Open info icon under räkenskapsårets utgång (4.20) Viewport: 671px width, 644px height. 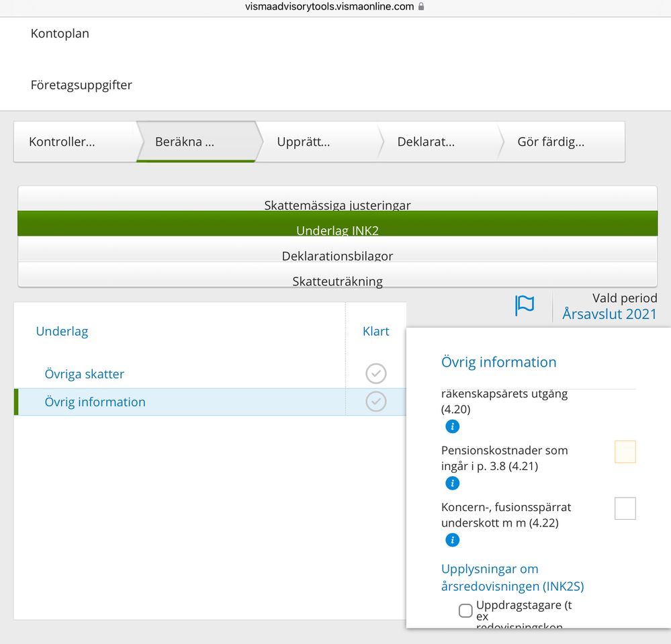(453, 426)
